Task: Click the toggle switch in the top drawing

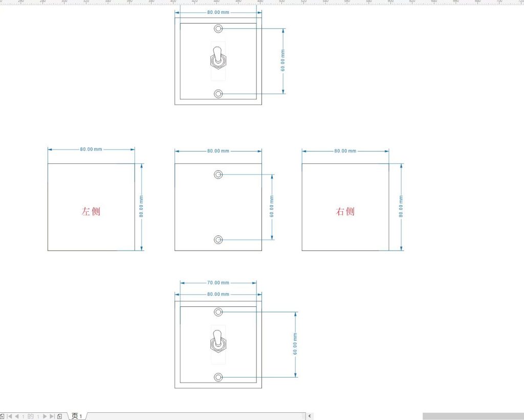Action: (218, 58)
